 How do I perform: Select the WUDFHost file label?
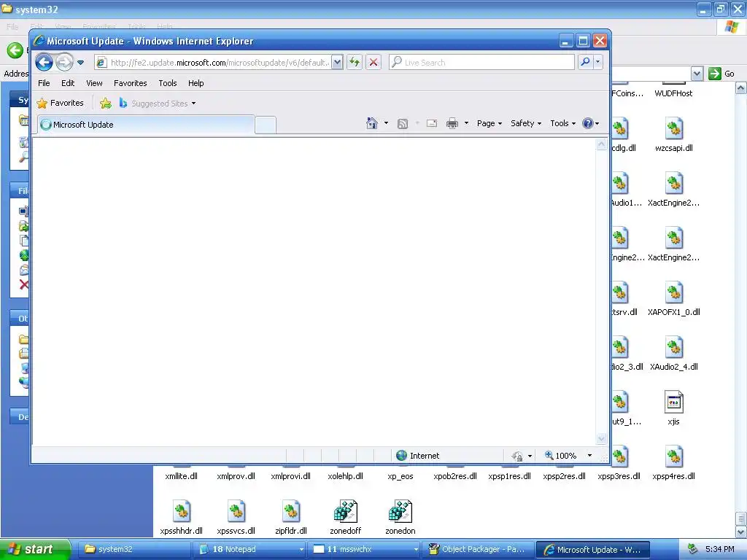673,93
